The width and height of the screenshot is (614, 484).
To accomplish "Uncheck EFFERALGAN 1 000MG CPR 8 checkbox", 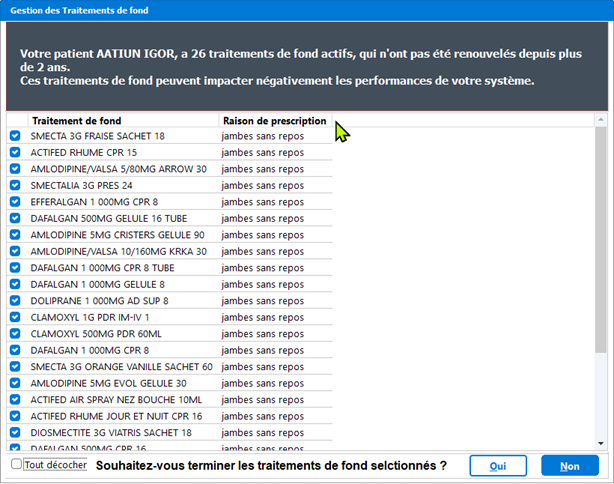I will pos(15,202).
